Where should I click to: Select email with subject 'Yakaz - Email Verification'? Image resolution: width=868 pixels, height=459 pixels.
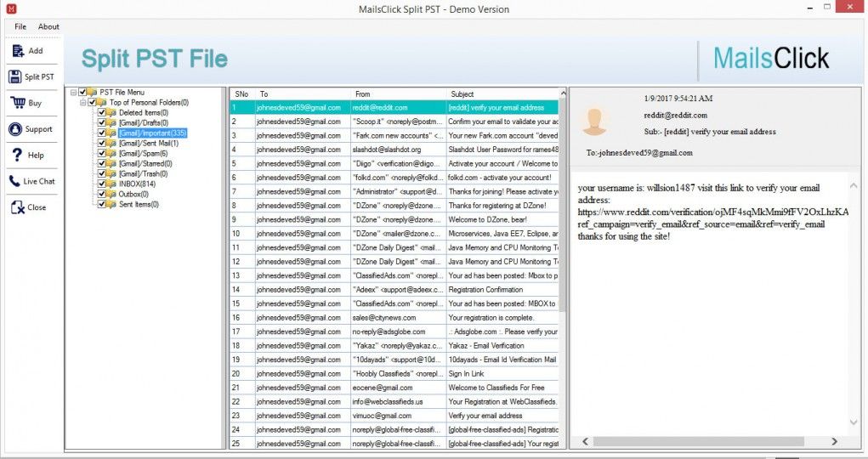click(x=394, y=345)
